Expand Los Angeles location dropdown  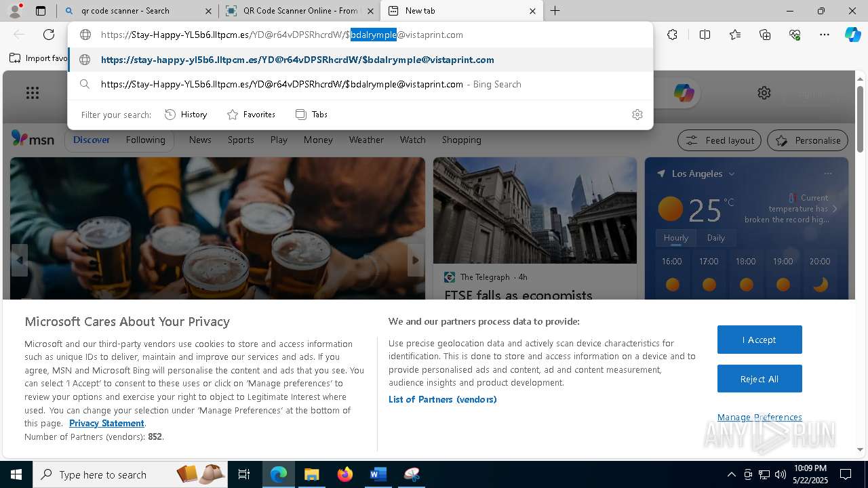[732, 174]
